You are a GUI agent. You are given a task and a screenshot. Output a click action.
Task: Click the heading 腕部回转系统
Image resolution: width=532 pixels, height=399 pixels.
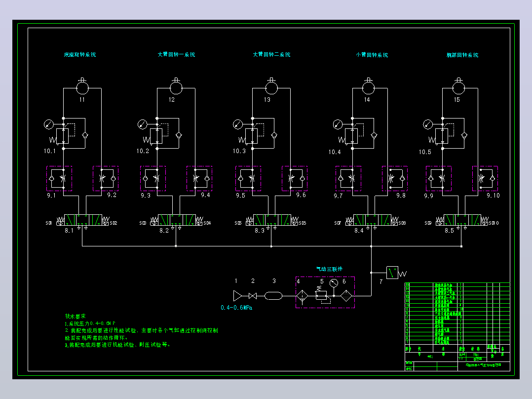click(x=462, y=55)
